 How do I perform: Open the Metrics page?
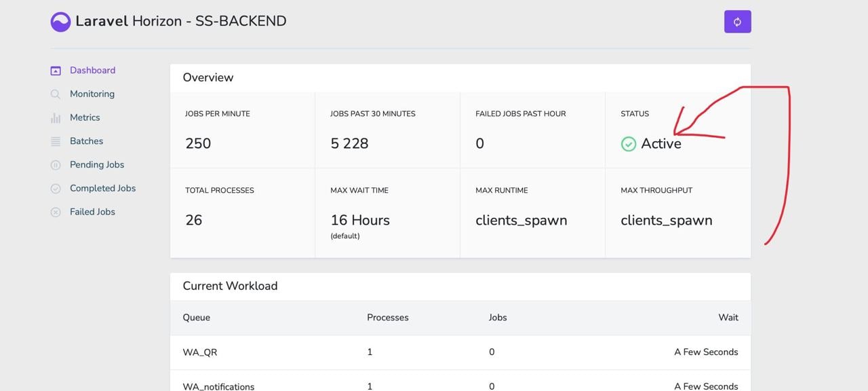point(85,117)
